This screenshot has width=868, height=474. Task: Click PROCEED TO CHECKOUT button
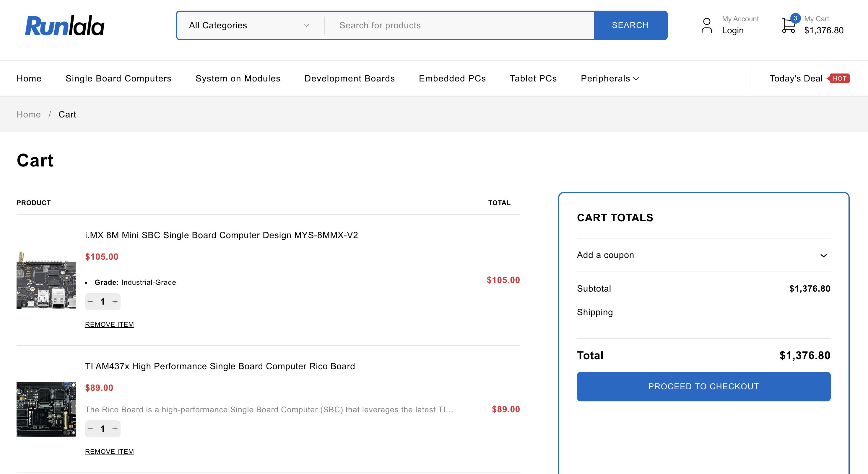tap(703, 386)
